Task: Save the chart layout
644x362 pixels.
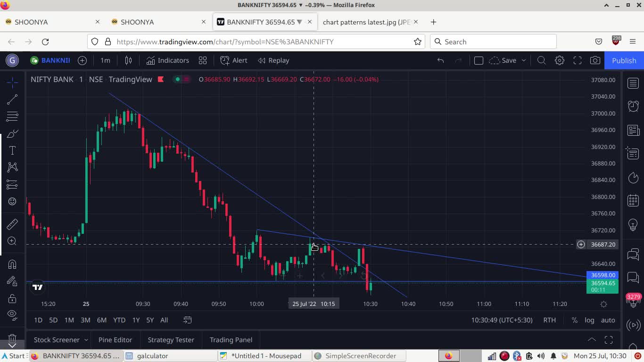Action: click(503, 60)
